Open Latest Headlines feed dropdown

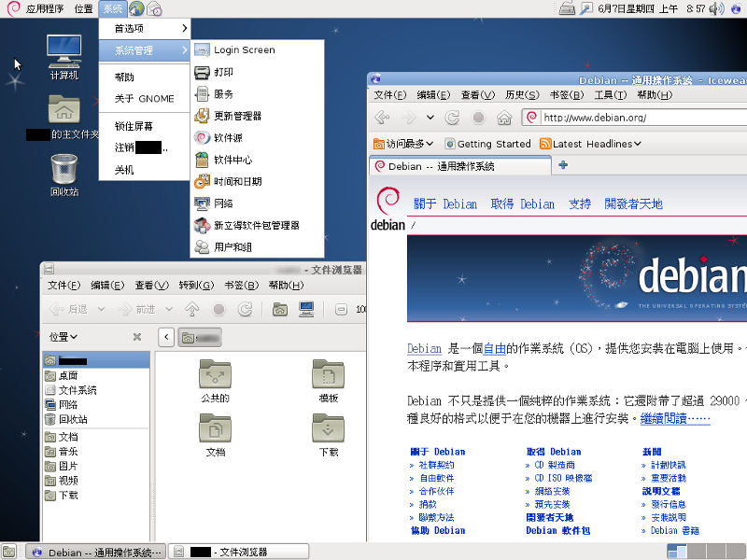pyautogui.click(x=590, y=144)
